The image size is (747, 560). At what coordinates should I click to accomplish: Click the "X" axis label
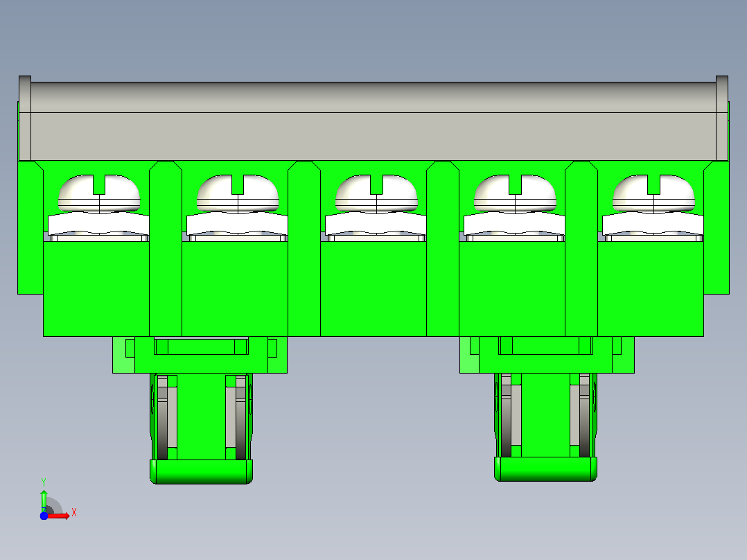(74, 513)
